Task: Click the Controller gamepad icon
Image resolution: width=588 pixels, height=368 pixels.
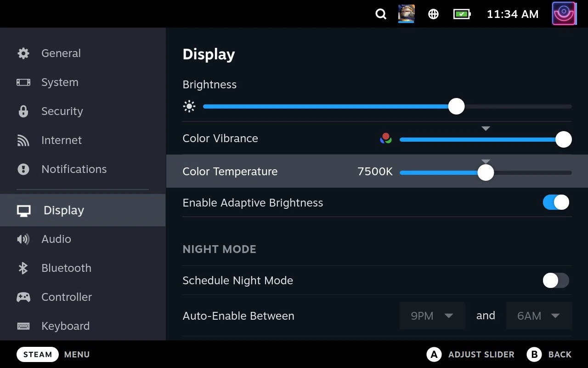Action: (x=23, y=297)
